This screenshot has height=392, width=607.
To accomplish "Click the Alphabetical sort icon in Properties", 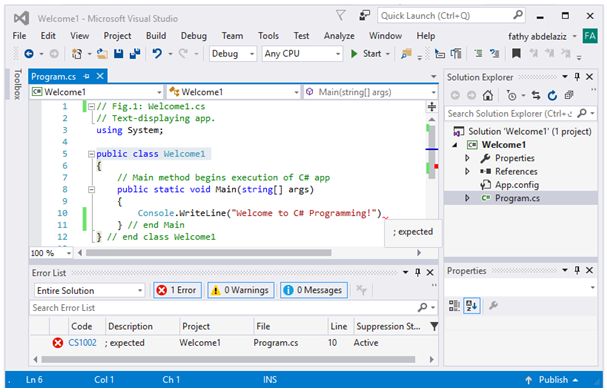I will click(x=472, y=305).
